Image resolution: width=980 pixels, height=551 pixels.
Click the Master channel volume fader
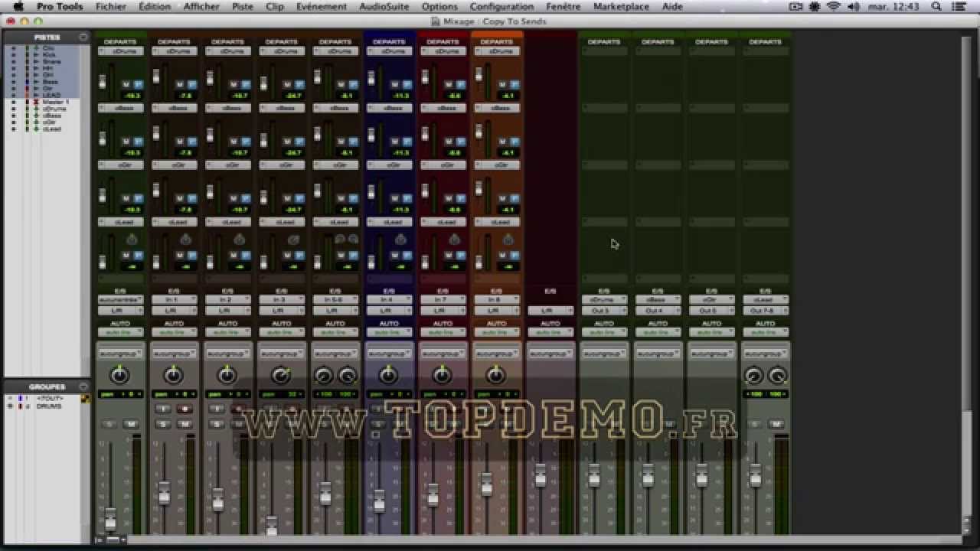tap(541, 474)
